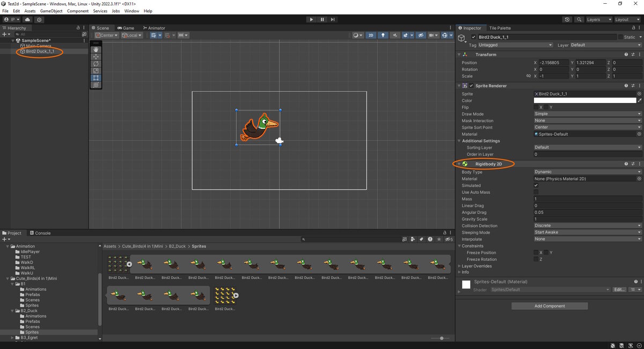Click the Pause button in the top toolbar
The width and height of the screenshot is (644, 349).
tap(322, 19)
